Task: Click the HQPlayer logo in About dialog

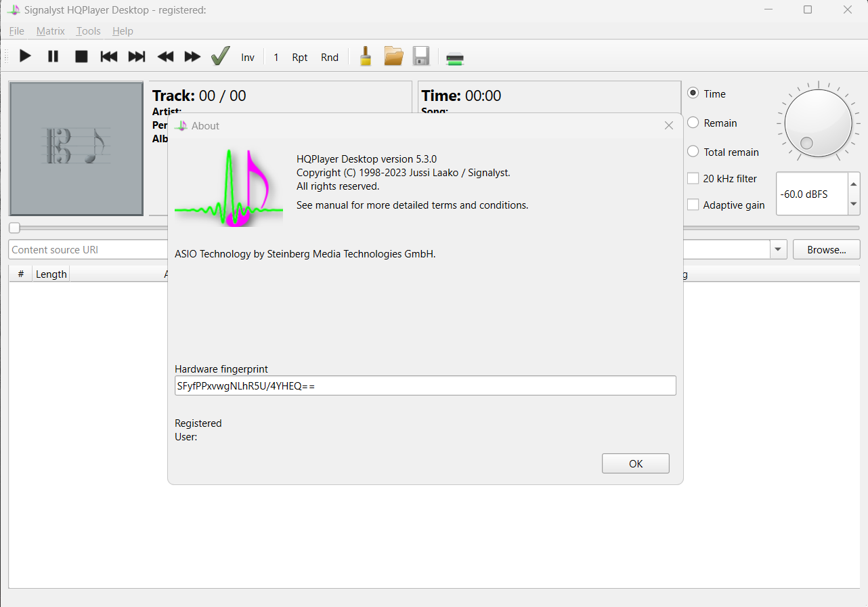Action: (229, 188)
